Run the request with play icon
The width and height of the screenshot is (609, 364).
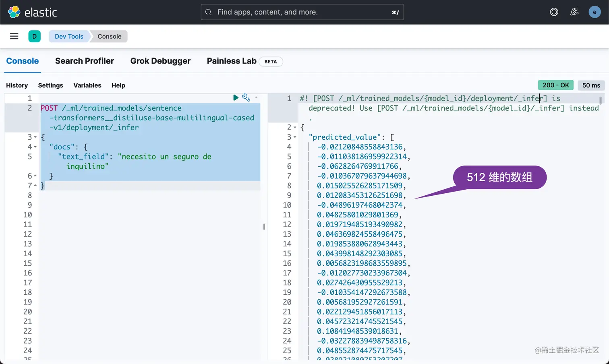(236, 97)
